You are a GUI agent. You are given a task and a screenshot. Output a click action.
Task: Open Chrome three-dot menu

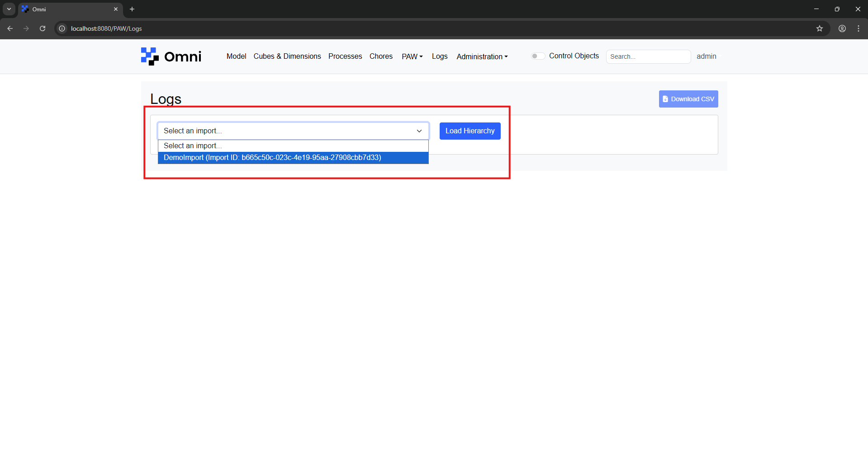[x=859, y=28]
